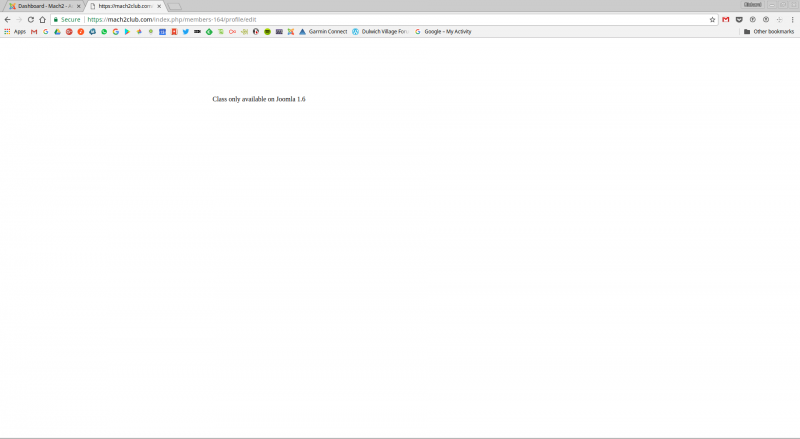This screenshot has height=439, width=800.
Task: Open the Pocket extension icon
Action: 739,19
